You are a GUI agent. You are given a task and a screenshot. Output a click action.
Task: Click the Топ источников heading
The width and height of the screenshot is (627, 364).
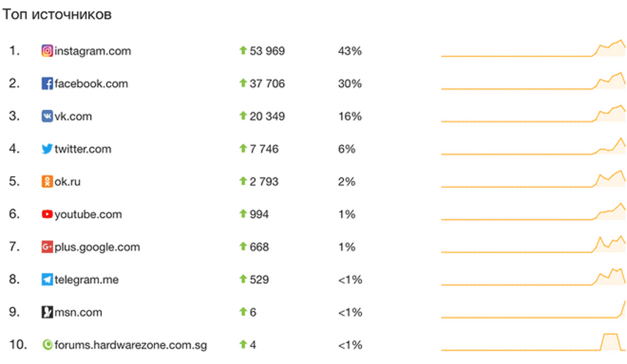pos(57,15)
